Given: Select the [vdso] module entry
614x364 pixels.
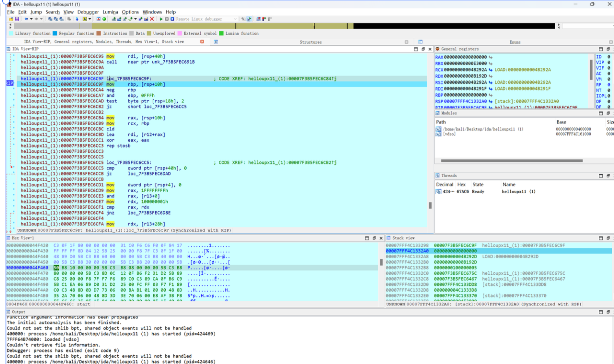Looking at the screenshot, I should [x=449, y=134].
